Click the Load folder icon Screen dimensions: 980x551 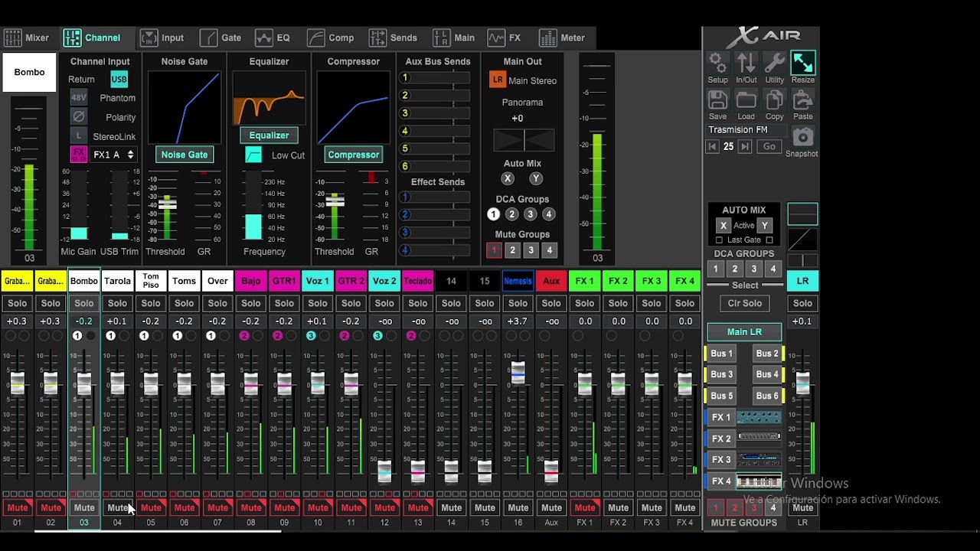[746, 100]
